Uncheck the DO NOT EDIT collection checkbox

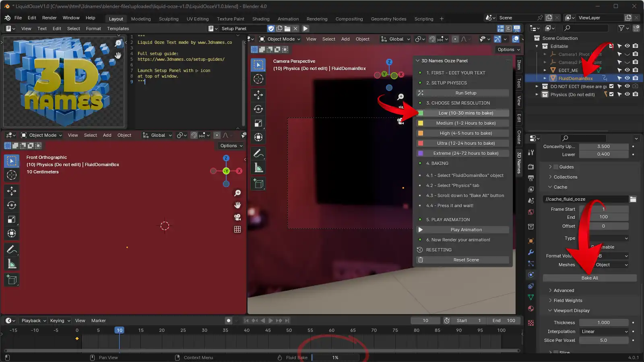(x=611, y=86)
